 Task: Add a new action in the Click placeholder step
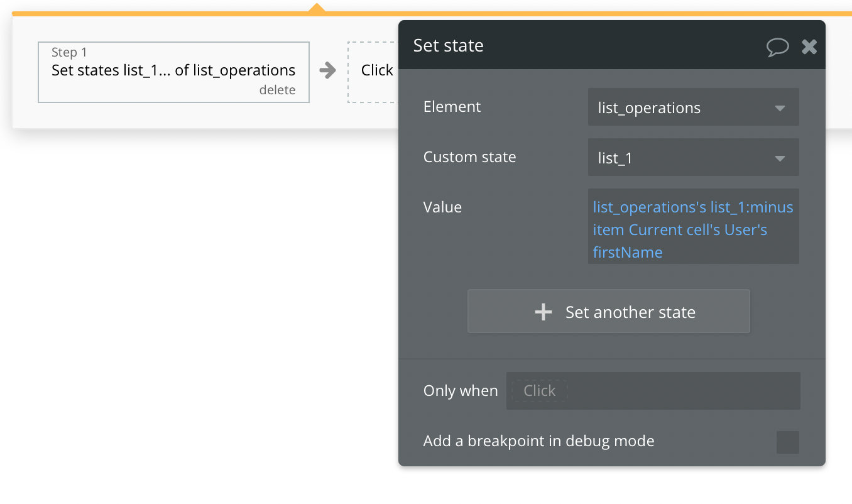point(374,72)
